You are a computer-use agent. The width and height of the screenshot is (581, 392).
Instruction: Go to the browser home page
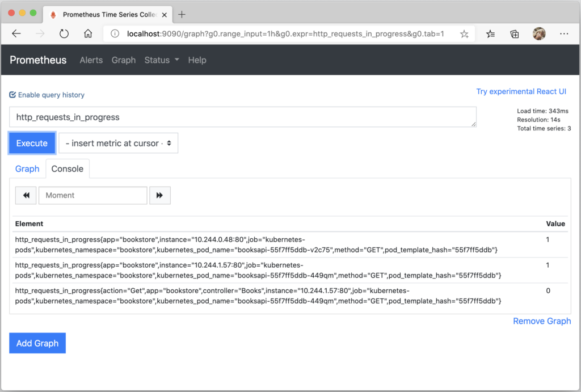tap(88, 33)
